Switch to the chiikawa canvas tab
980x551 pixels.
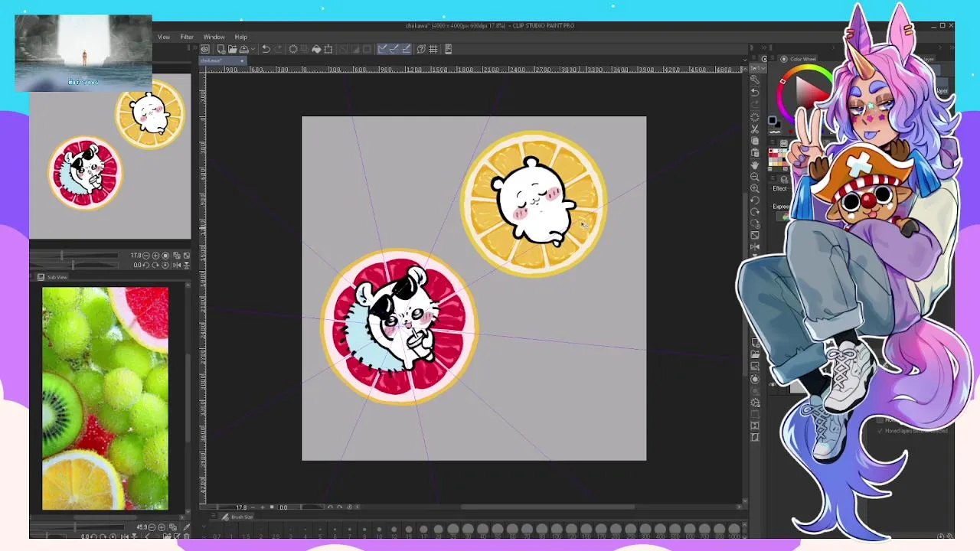click(x=222, y=60)
